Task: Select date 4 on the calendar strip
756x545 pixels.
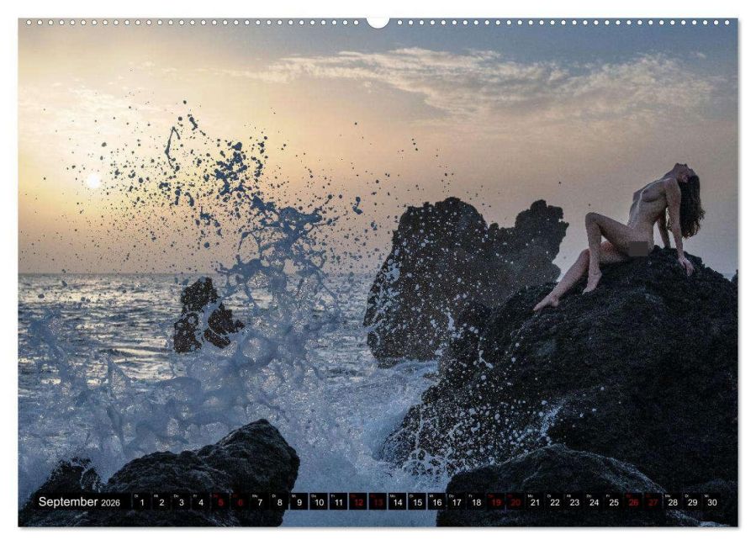Action: 201,501
